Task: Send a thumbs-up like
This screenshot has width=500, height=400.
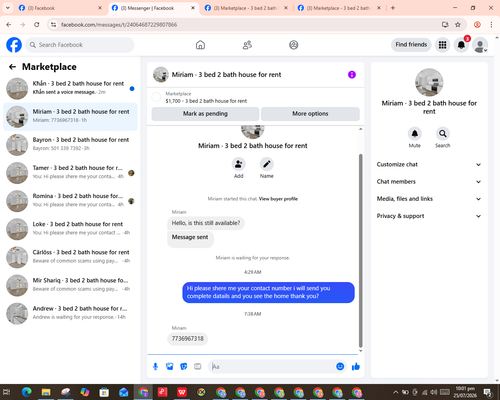Action: coord(356,367)
